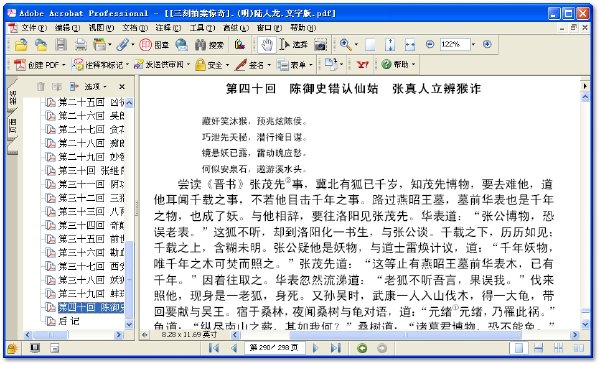Click the full screen view icon in status bar
This screenshot has width=600, height=365.
[35, 348]
